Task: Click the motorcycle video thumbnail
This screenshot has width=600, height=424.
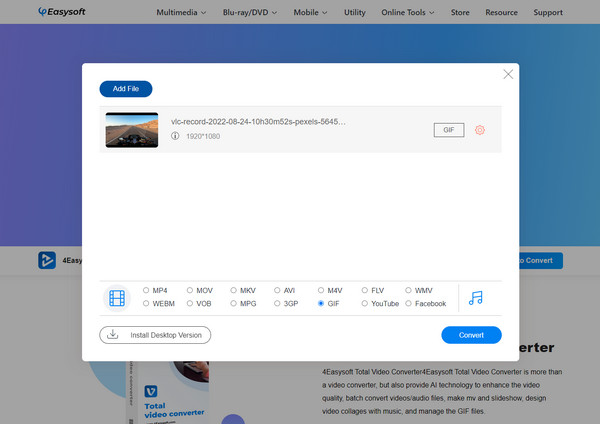Action: 132,130
